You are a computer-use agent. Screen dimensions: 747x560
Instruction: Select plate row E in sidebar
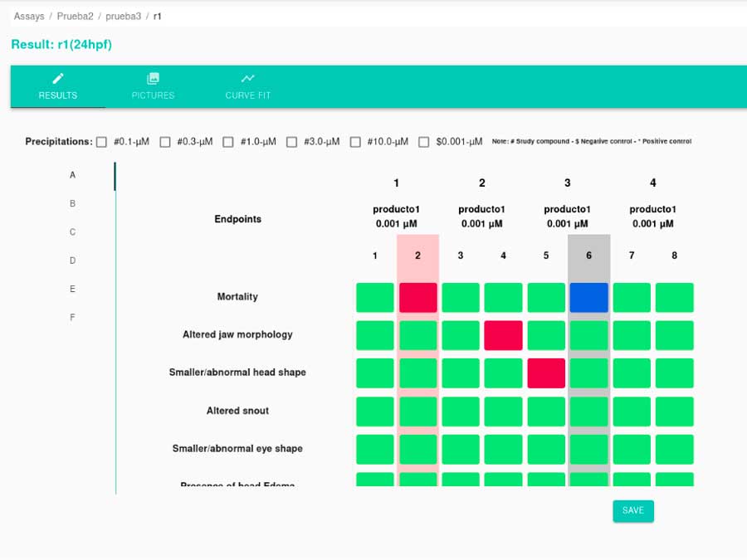pos(72,289)
